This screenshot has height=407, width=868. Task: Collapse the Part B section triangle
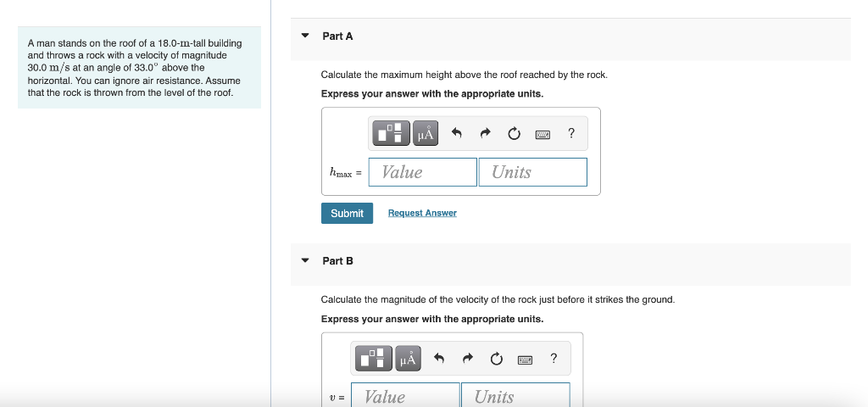pos(304,260)
